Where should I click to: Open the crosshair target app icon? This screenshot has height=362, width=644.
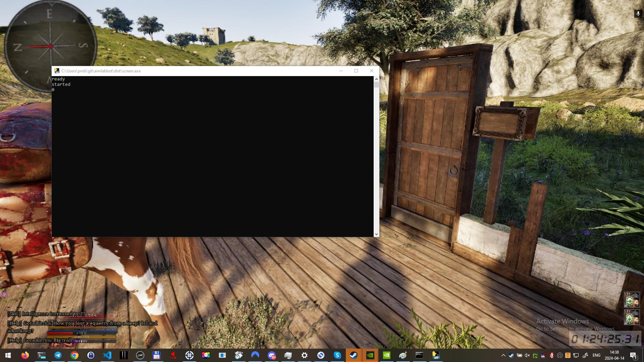coord(189,355)
